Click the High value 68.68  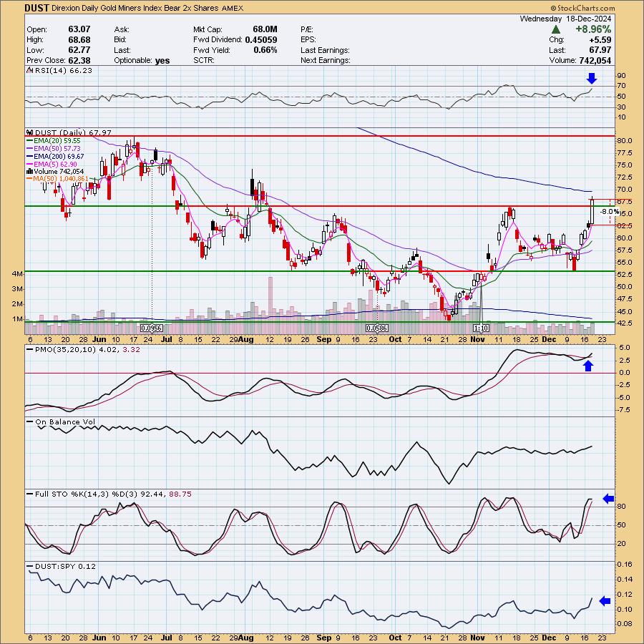pyautogui.click(x=79, y=40)
